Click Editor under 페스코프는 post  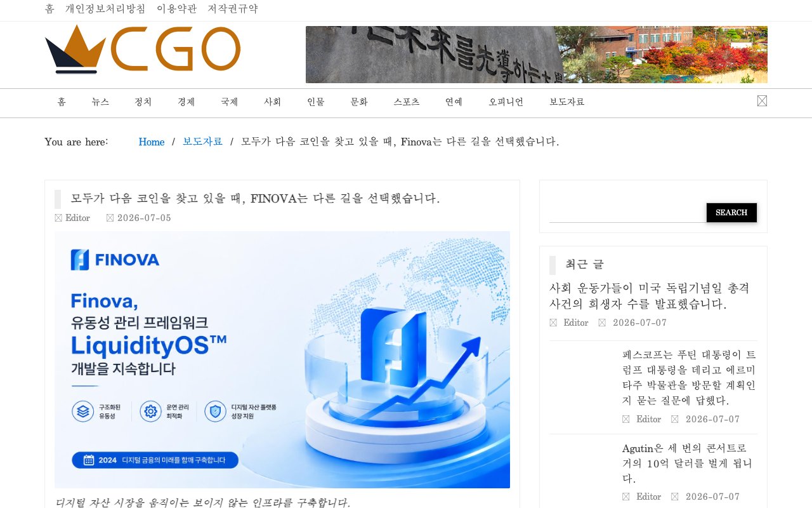coord(649,419)
